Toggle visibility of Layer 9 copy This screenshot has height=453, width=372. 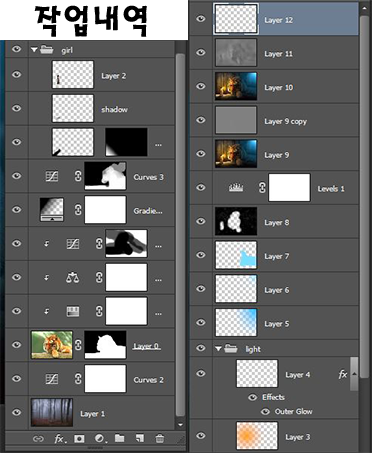(x=201, y=120)
